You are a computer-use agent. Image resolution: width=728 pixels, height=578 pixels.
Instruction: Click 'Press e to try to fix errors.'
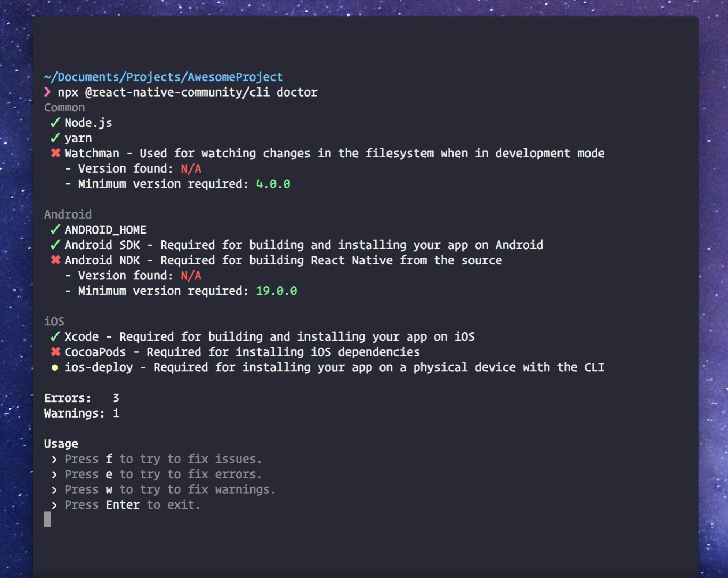tap(163, 475)
